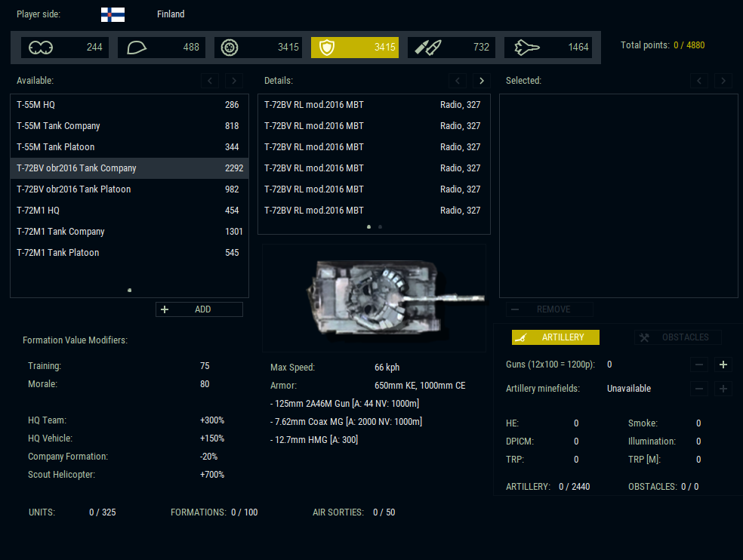Switch to the Artillery tab

(x=555, y=337)
